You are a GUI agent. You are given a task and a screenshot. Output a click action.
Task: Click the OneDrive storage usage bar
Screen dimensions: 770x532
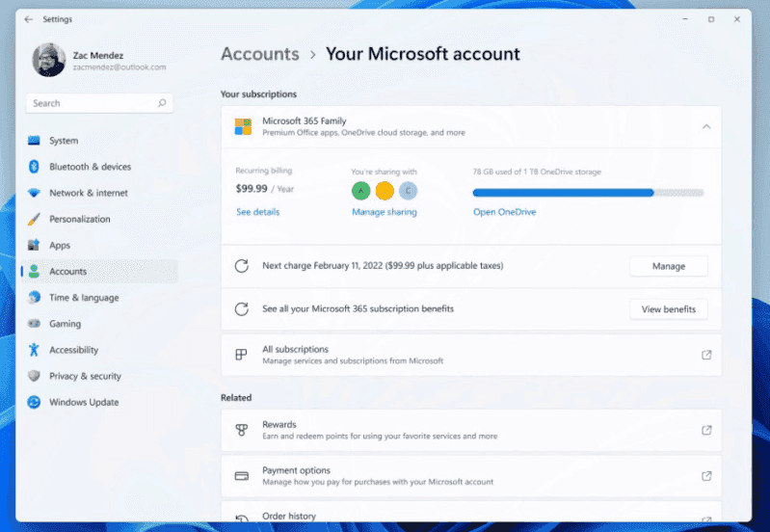(588, 193)
